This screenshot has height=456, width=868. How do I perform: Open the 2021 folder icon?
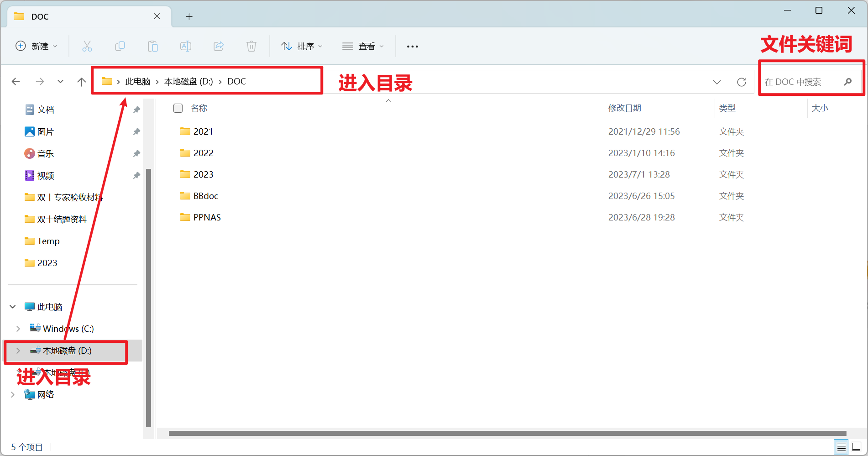185,131
